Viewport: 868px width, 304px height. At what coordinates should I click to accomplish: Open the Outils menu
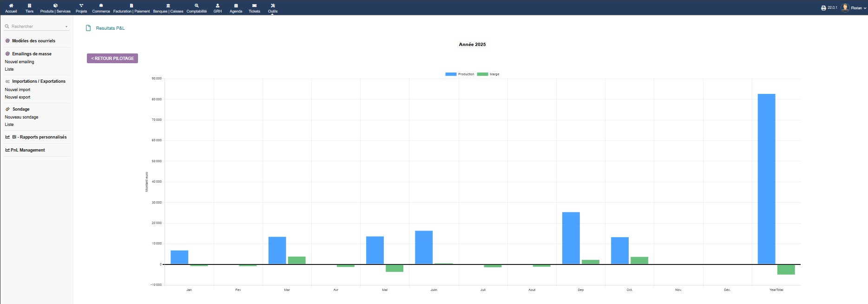coord(273,8)
